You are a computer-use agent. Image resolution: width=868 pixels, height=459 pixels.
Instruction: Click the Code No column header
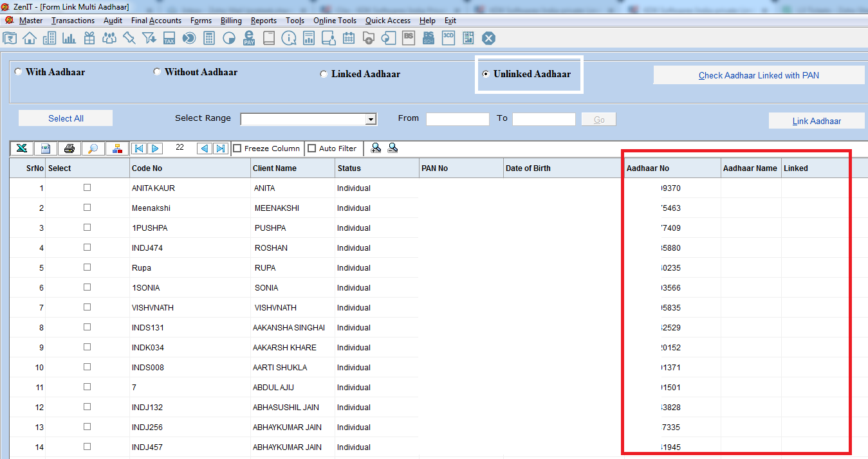point(190,168)
